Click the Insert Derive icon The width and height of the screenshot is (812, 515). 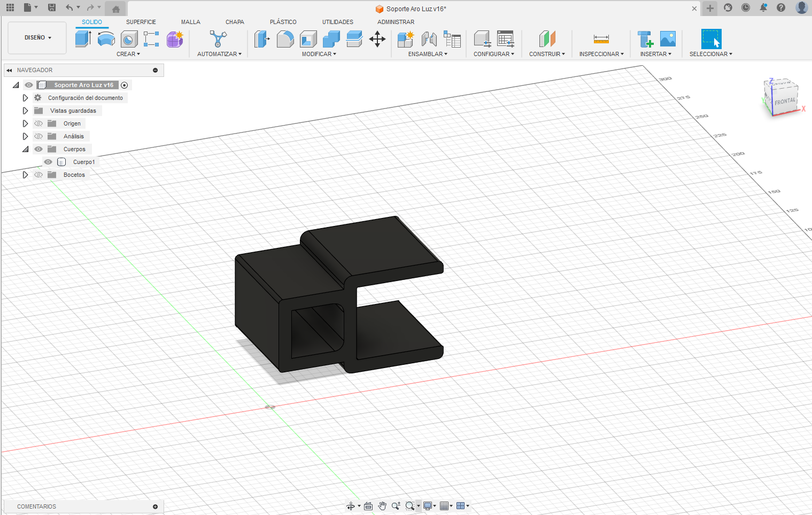[645, 38]
